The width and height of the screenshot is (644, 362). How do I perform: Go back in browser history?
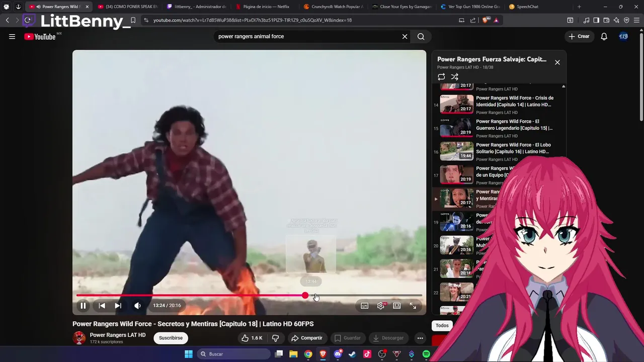coord(8,20)
